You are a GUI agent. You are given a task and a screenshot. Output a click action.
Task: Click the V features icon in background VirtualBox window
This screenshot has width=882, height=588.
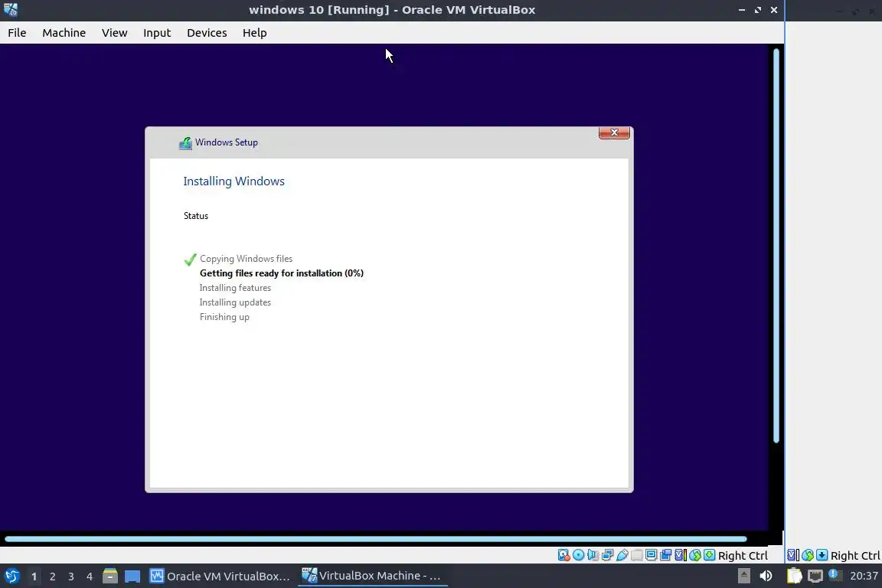point(793,555)
